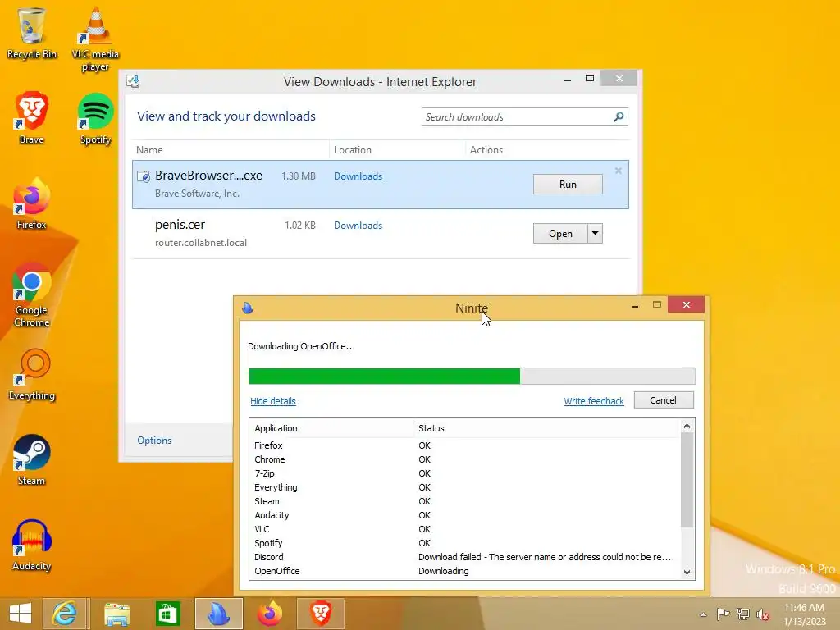
Task: Click the BraveBrowser exe file icon
Action: pos(144,176)
